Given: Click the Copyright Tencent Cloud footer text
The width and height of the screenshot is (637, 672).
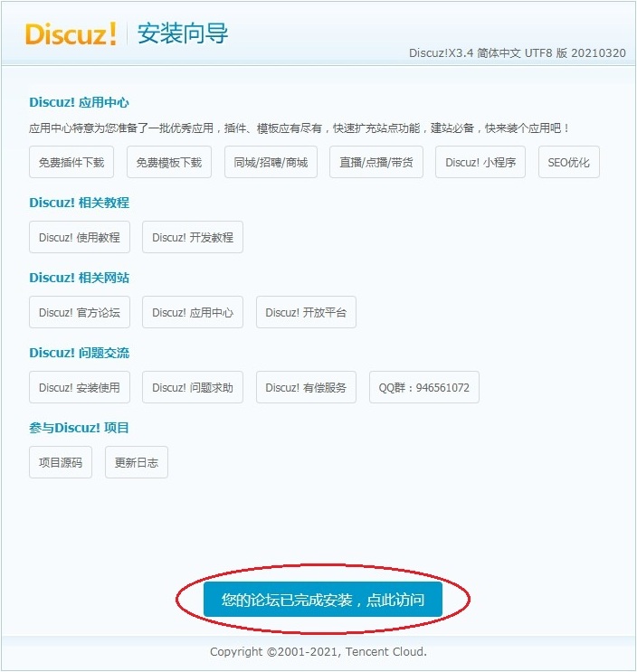Looking at the screenshot, I should (x=318, y=651).
